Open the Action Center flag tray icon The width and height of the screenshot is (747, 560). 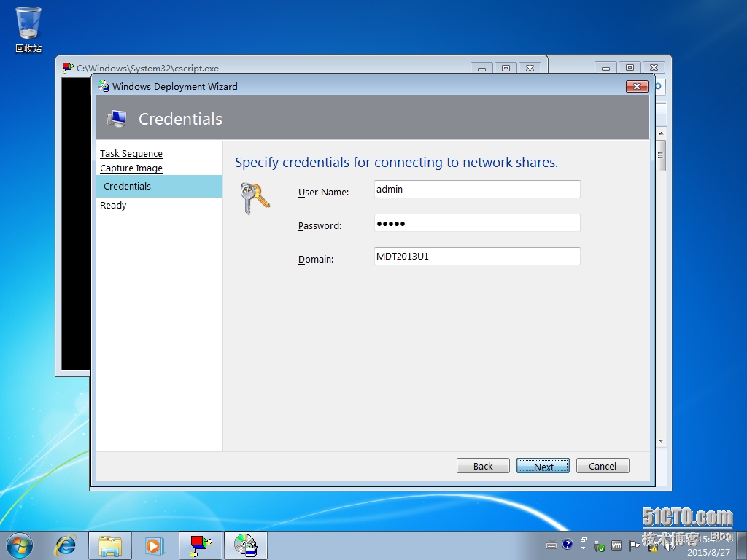click(x=634, y=545)
